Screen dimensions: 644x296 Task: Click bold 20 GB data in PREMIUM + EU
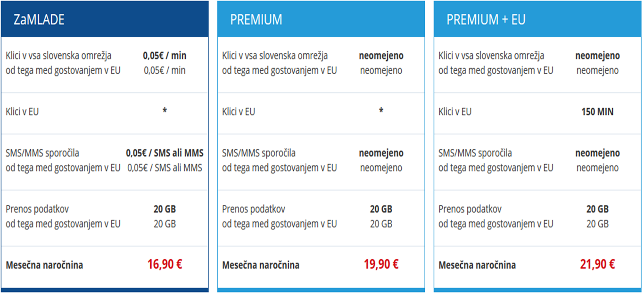tap(597, 209)
